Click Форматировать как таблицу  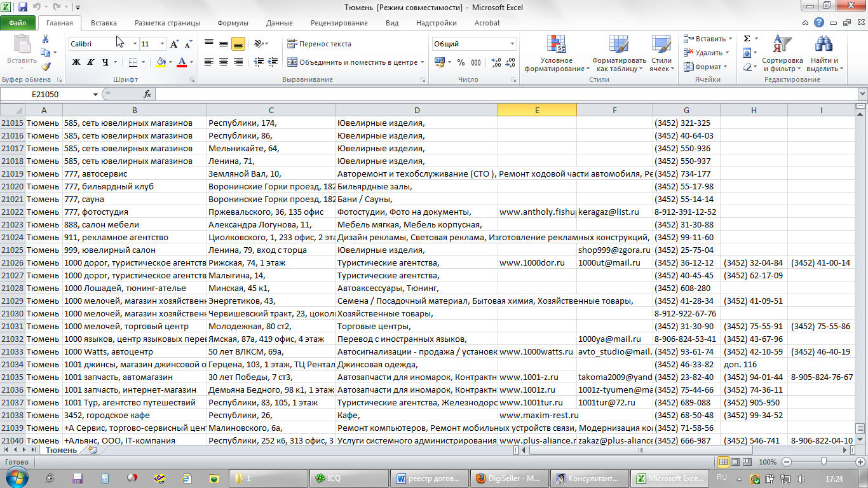(x=619, y=53)
